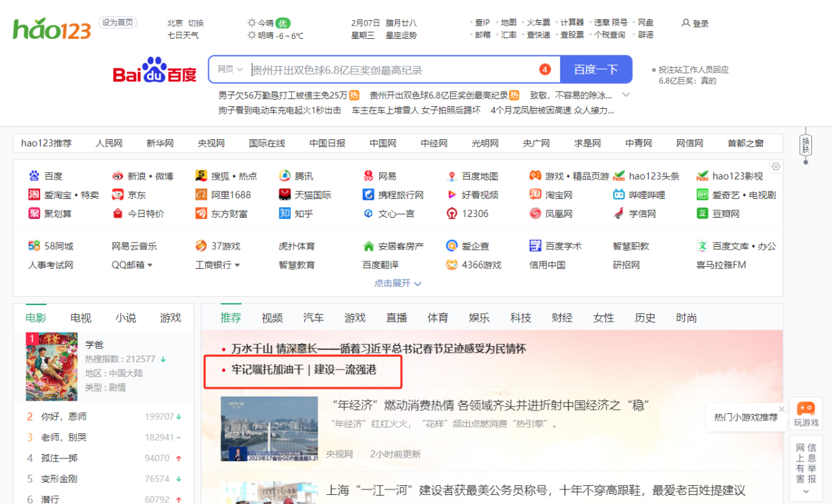Click the 玩游戏 game controller icon
The width and height of the screenshot is (832, 504).
pos(806,408)
